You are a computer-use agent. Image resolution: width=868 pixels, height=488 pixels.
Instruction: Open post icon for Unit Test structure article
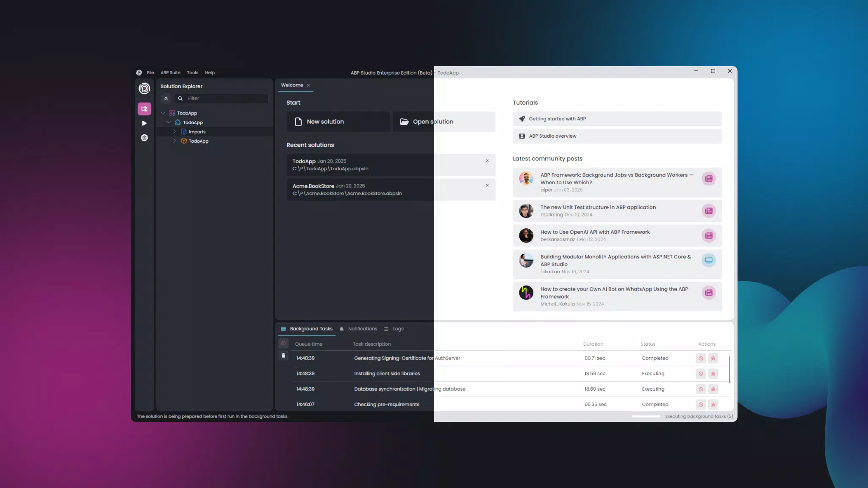point(709,211)
